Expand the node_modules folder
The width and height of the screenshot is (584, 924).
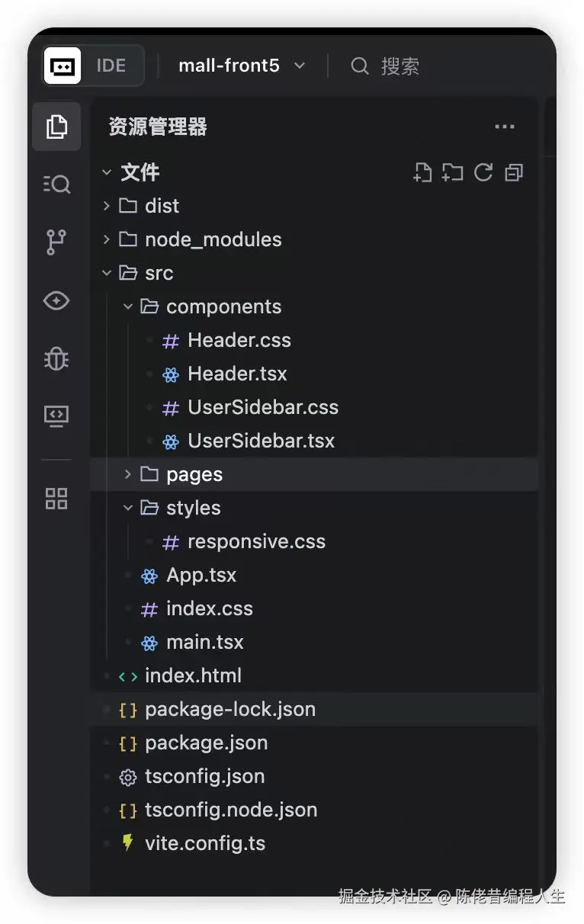pos(213,239)
